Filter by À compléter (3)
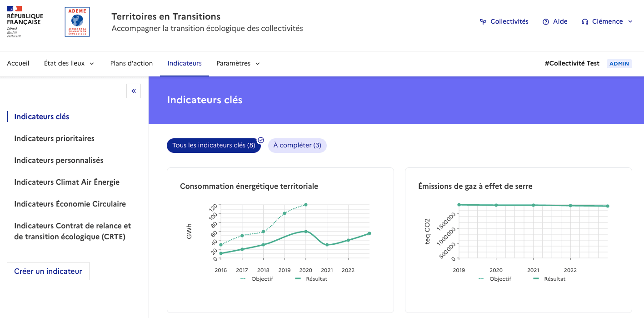 pos(297,146)
